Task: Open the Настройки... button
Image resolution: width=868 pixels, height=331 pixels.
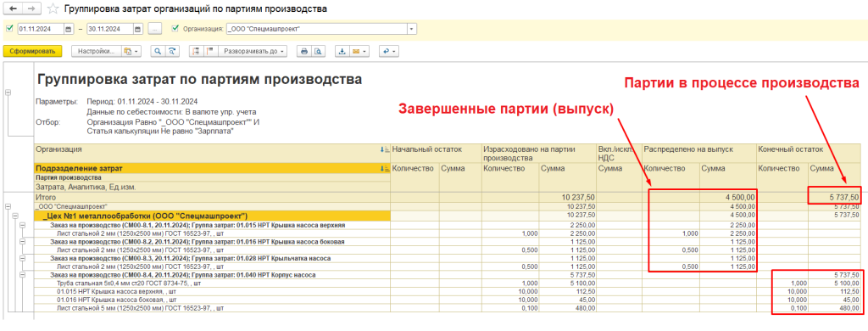Action: 97,51
